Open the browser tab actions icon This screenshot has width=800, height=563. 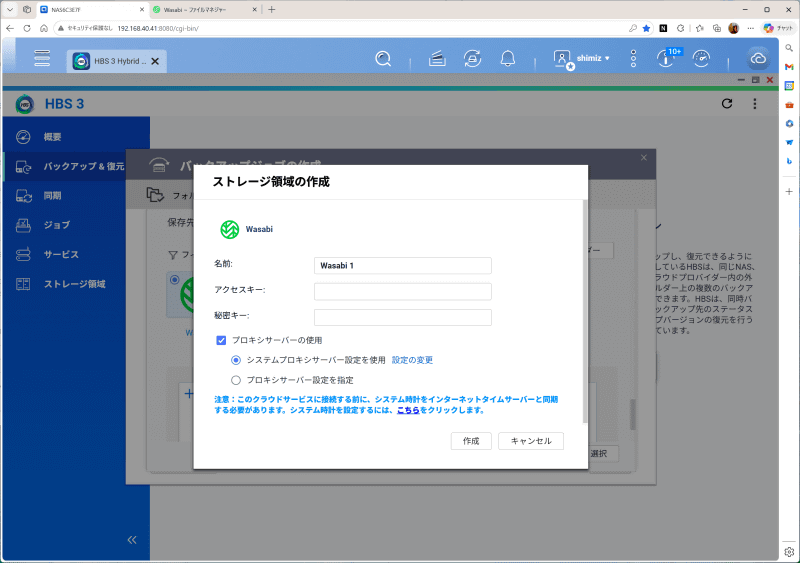point(27,10)
